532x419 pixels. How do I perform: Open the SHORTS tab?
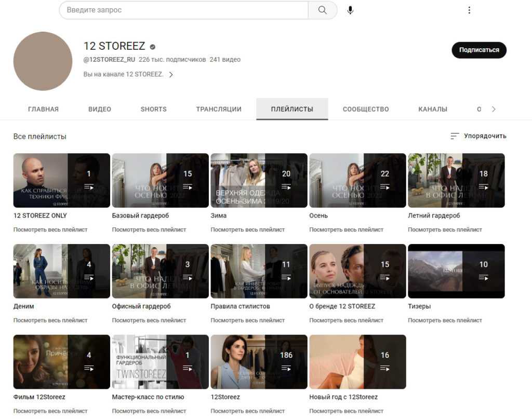pyautogui.click(x=153, y=110)
